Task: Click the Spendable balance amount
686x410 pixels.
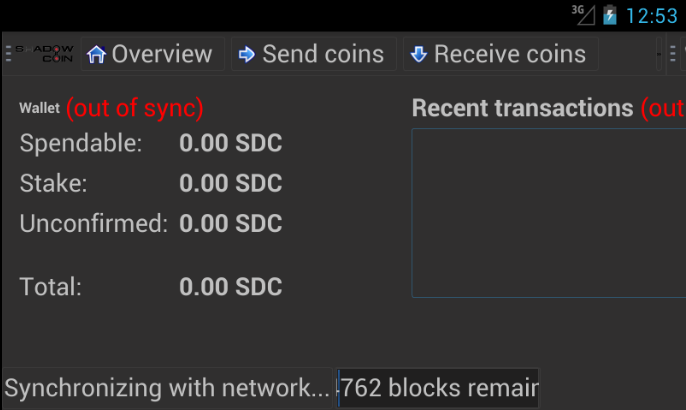Action: click(x=231, y=143)
